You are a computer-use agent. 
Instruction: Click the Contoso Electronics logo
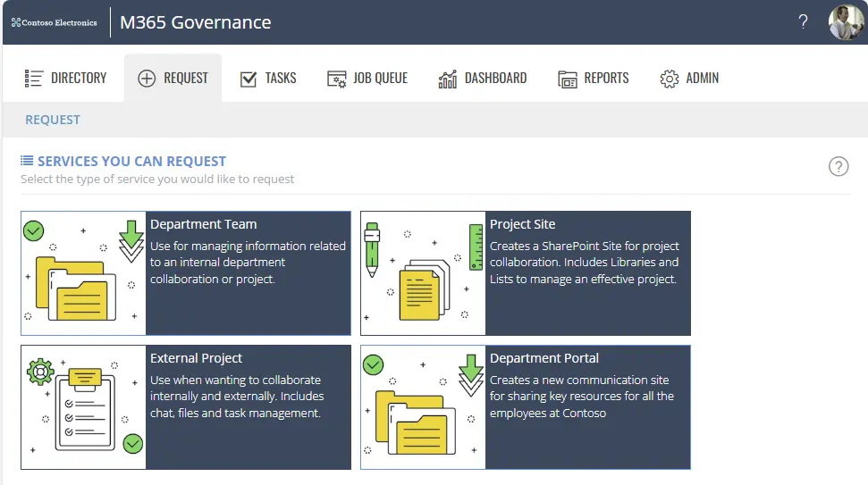pyautogui.click(x=55, y=22)
